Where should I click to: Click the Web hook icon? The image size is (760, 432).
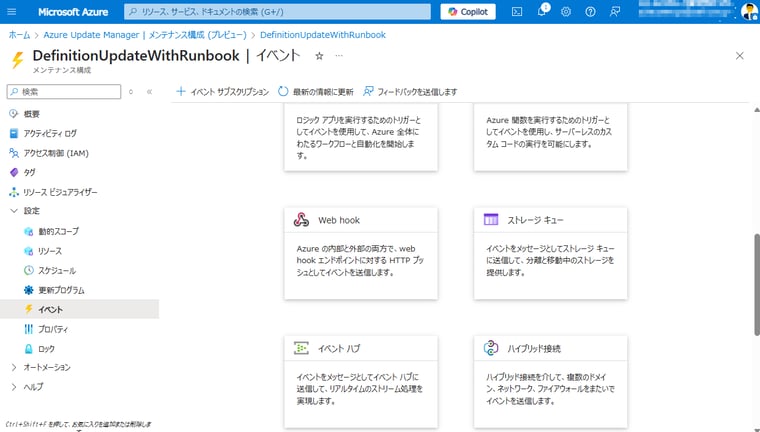(x=301, y=220)
